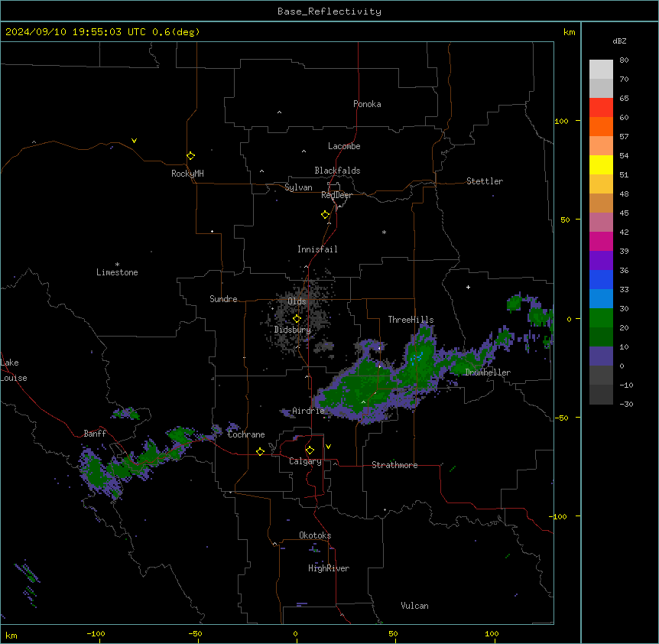Screen dimensions: 659x644
Task: Click the yellow diamond marker between Olds and Didsbury
Action: coord(297,319)
